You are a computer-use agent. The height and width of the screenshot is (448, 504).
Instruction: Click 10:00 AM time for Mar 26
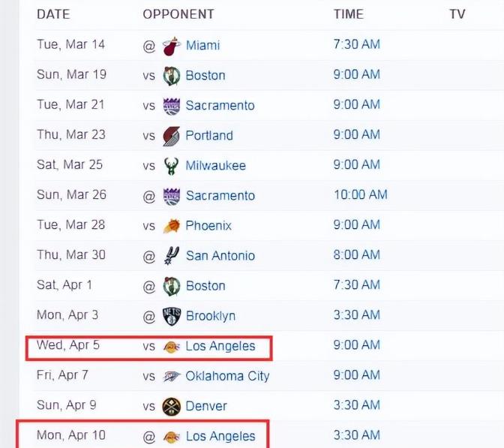tap(360, 195)
